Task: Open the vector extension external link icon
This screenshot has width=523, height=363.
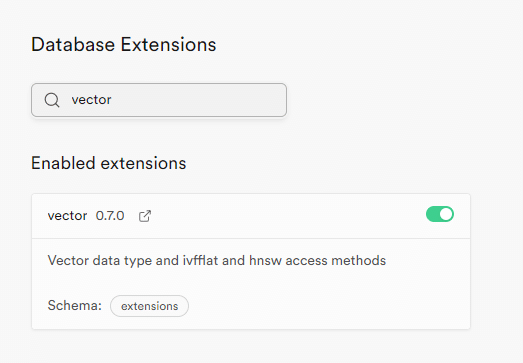Action: [x=145, y=216]
